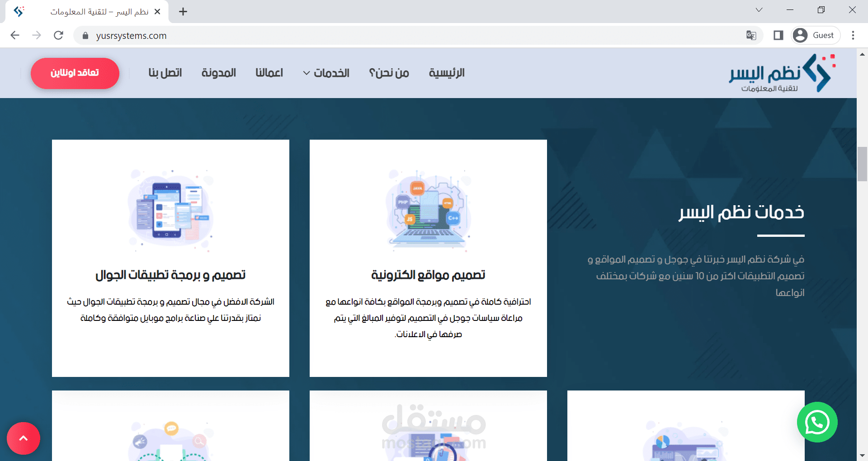868x461 pixels.
Task: Go to الرئيسية menu item
Action: [447, 73]
